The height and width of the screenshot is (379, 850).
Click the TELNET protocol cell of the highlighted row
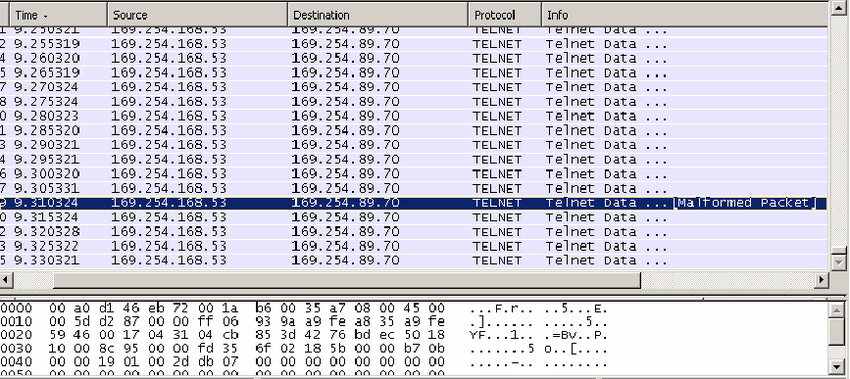tap(497, 203)
